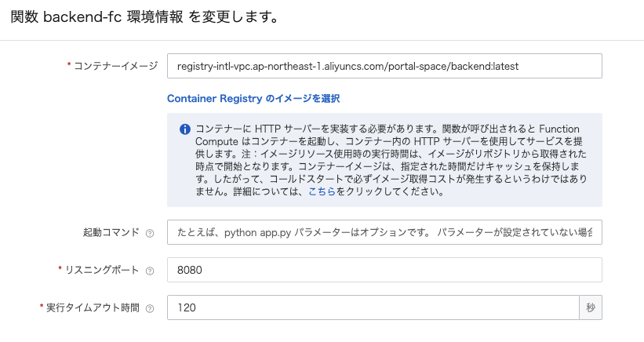Click the required asterisk beside 実行タイムアウト時間

(41, 307)
